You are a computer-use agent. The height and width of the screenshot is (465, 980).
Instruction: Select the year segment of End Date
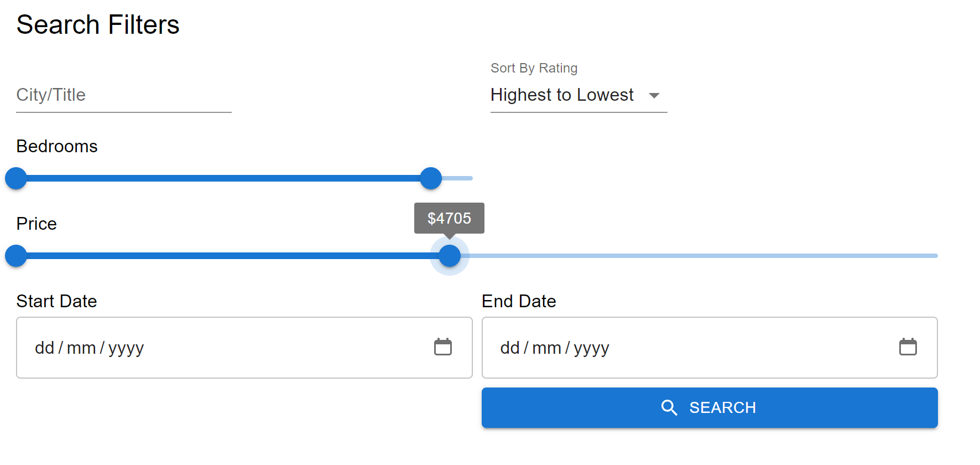pyautogui.click(x=591, y=348)
